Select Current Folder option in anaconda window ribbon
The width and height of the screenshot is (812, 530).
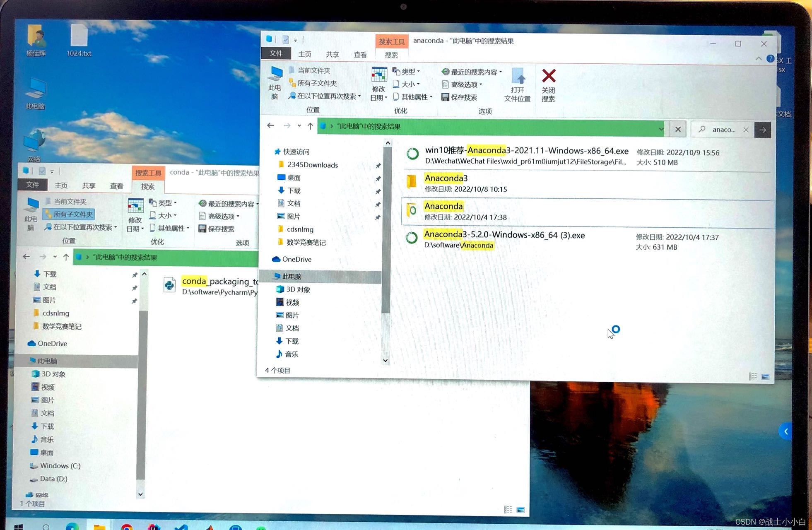pos(310,70)
